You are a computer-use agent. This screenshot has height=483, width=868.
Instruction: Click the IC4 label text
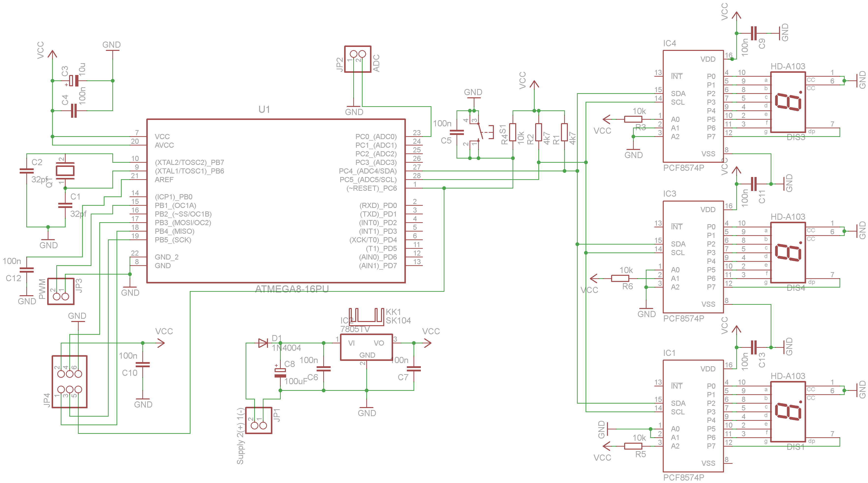tap(670, 44)
